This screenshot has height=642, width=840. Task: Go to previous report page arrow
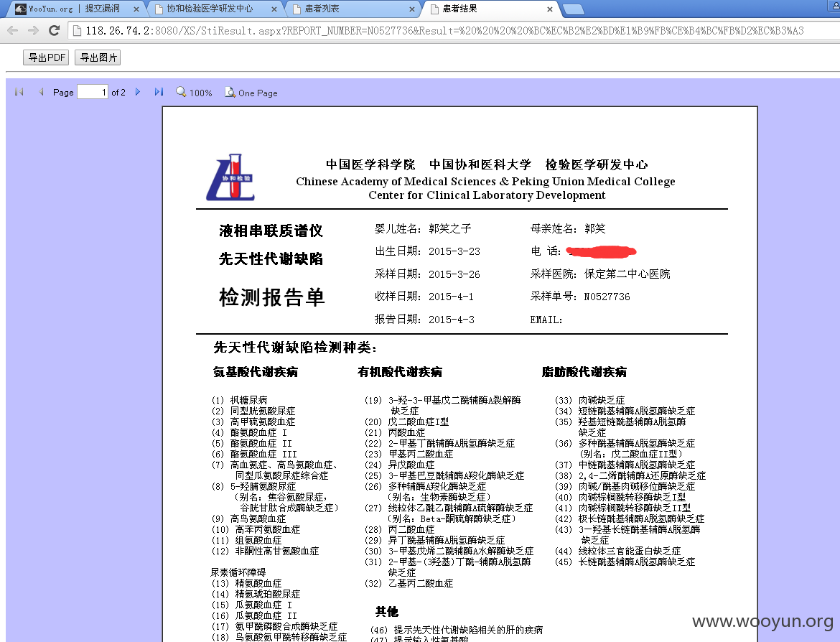[x=41, y=92]
